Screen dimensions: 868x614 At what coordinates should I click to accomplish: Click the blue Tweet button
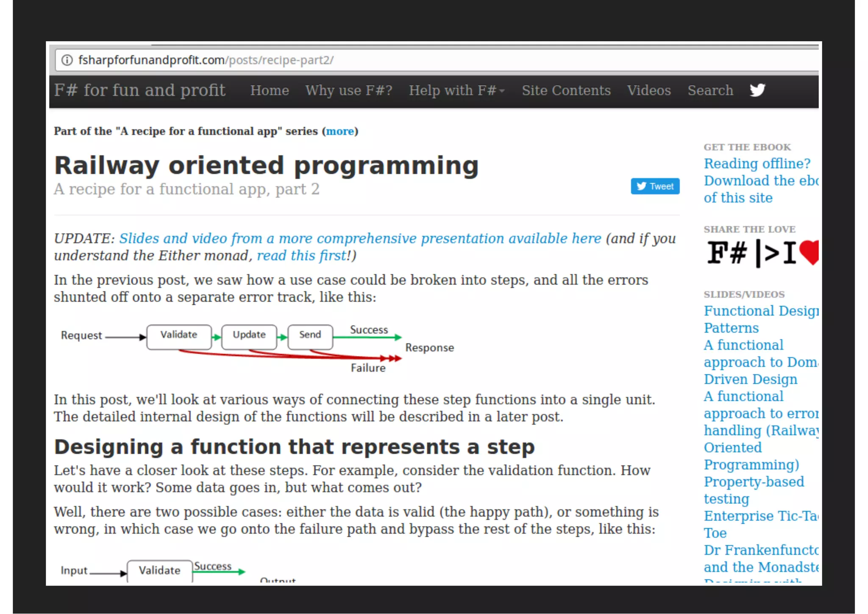(655, 186)
